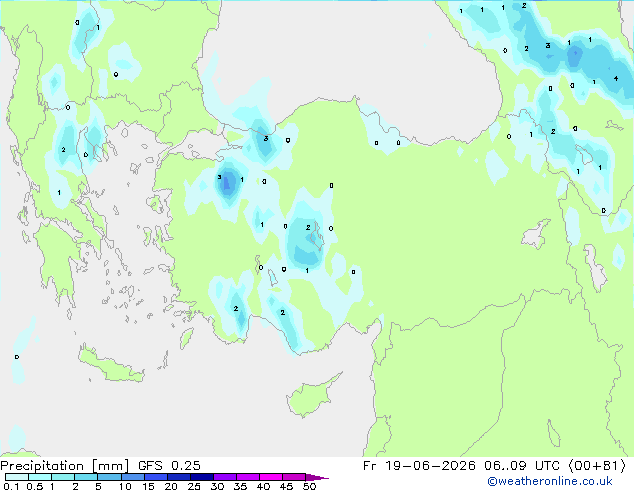This screenshot has height=490, width=634.
Task: Click the 5–10 mm legend color box
Action: 109,477
